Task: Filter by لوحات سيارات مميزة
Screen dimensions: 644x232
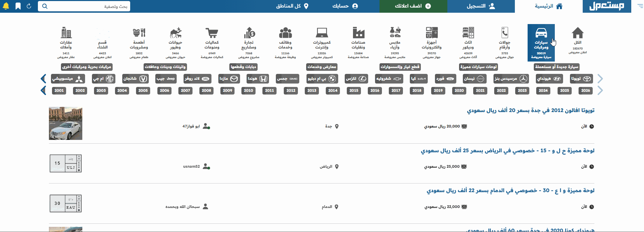Action: (479, 67)
